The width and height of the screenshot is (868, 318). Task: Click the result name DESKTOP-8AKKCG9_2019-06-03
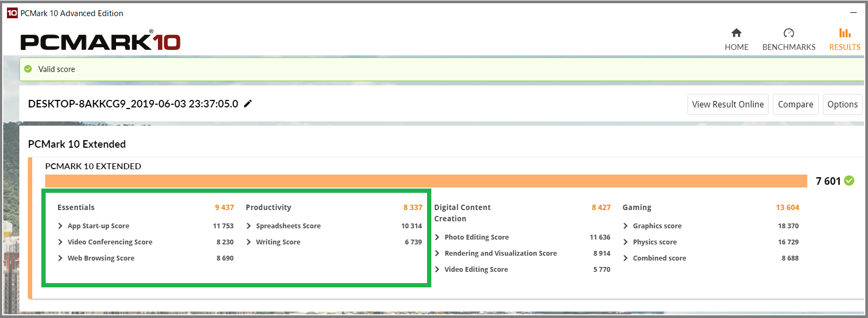click(133, 104)
